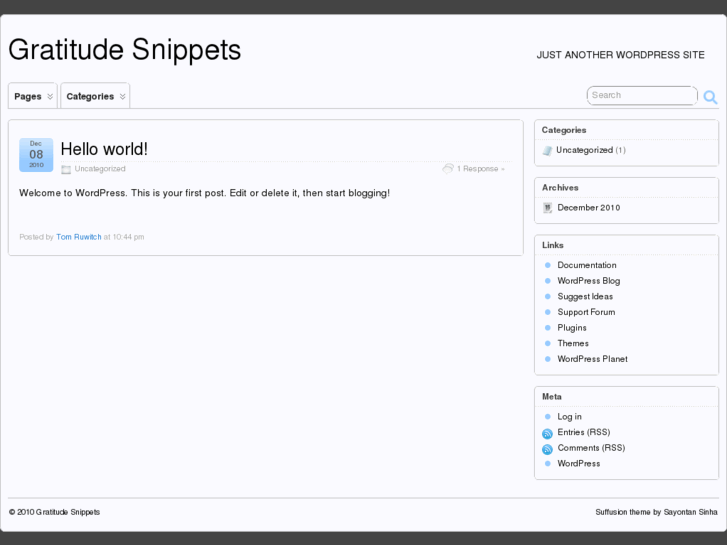The width and height of the screenshot is (727, 545).
Task: Expand the Categories dropdown menu
Action: coord(96,96)
